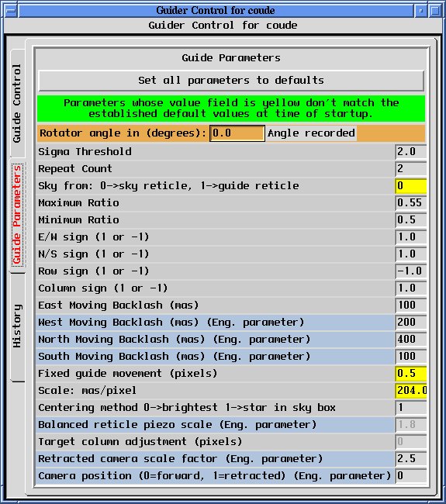The width and height of the screenshot is (446, 504).
Task: Click the Target column adjustment (pixels) label
Action: coord(140,442)
